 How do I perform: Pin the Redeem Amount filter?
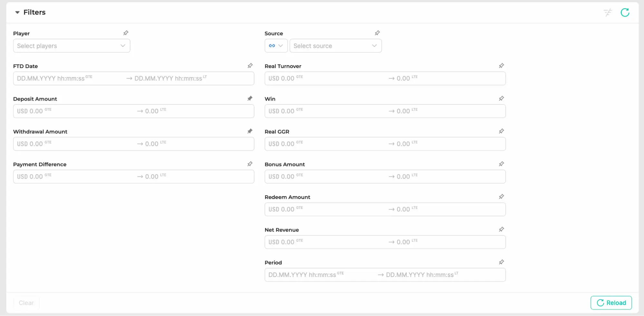coord(501,197)
